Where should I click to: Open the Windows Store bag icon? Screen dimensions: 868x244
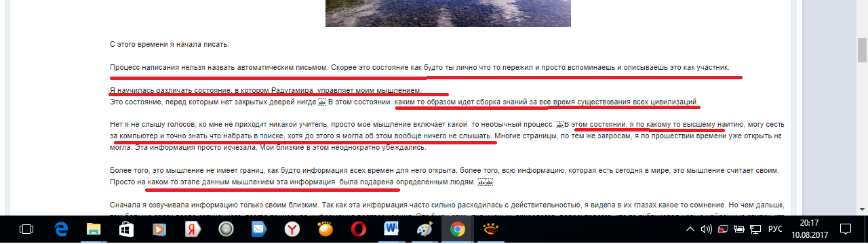(x=126, y=230)
